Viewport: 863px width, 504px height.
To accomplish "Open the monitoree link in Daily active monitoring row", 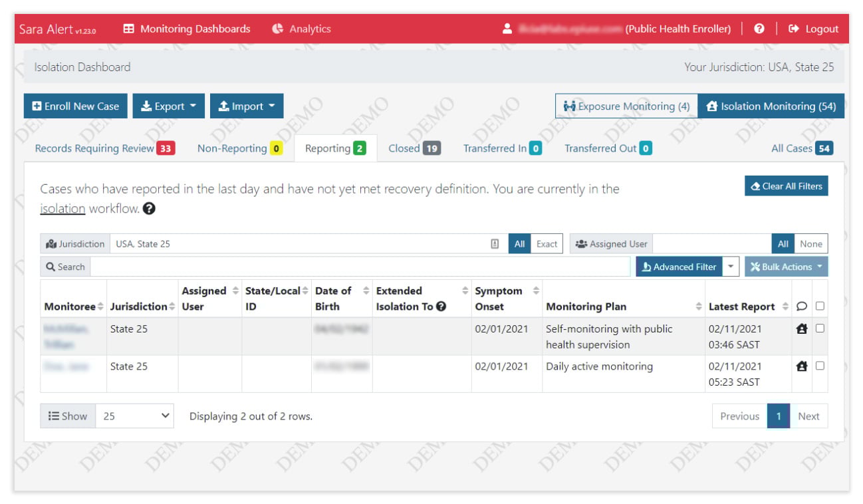I will (67, 366).
